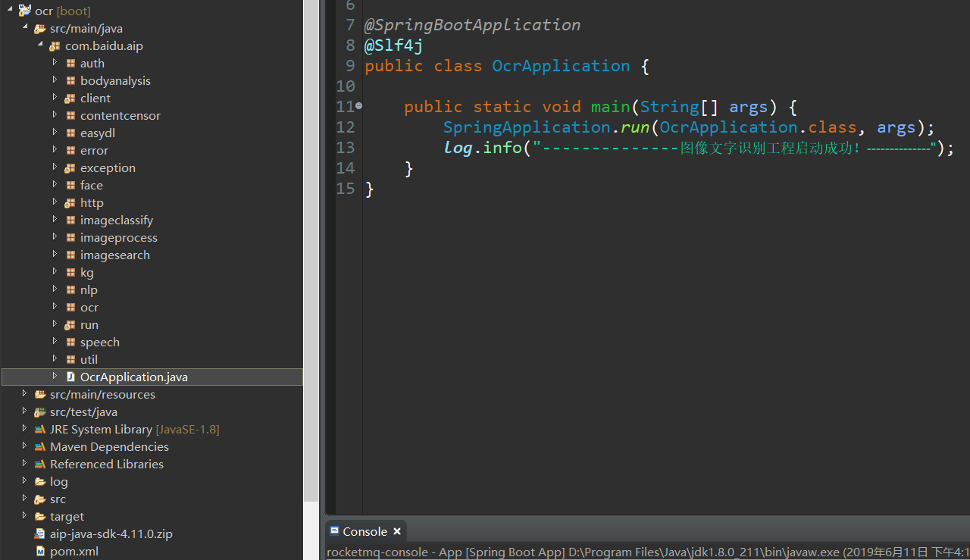Click the pom.xml file icon
970x560 pixels.
tap(39, 552)
